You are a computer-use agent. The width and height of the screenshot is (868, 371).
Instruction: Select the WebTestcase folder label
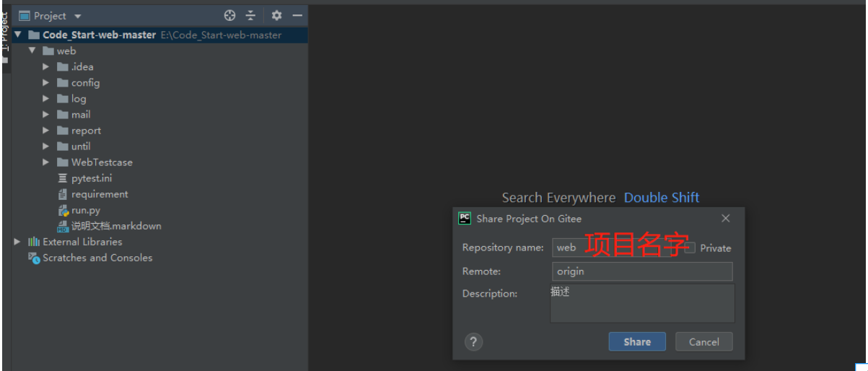point(102,162)
